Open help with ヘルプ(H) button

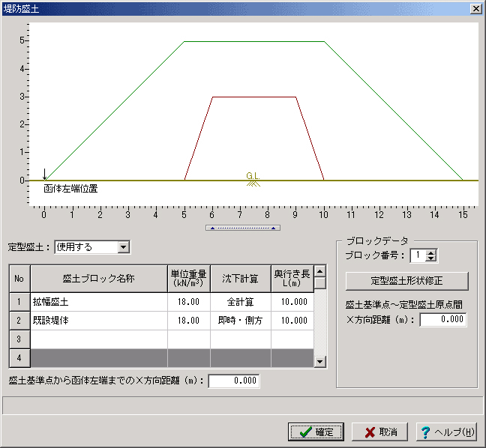click(447, 432)
